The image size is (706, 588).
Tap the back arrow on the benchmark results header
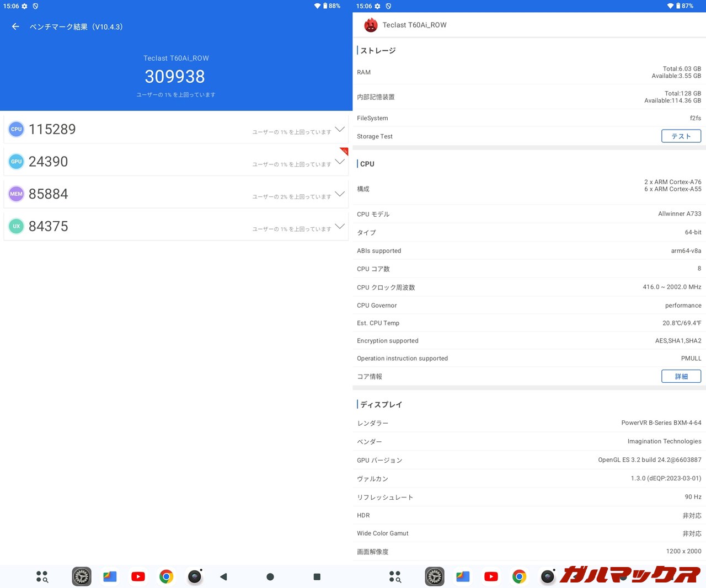pyautogui.click(x=15, y=26)
